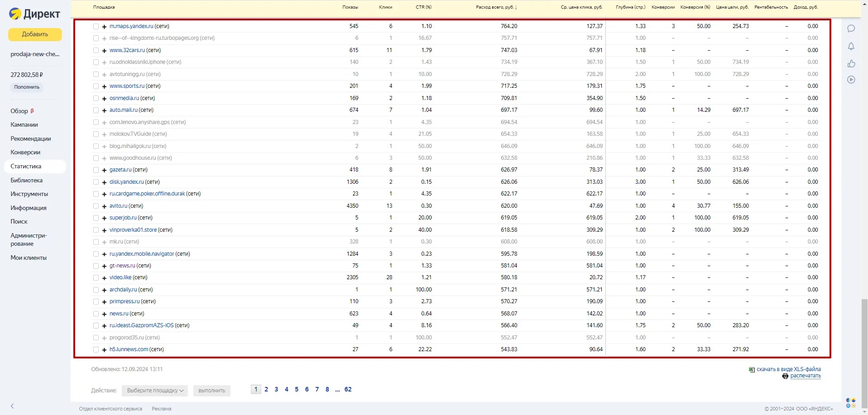Collapse the left sidebar with arrow icon

(12, 406)
